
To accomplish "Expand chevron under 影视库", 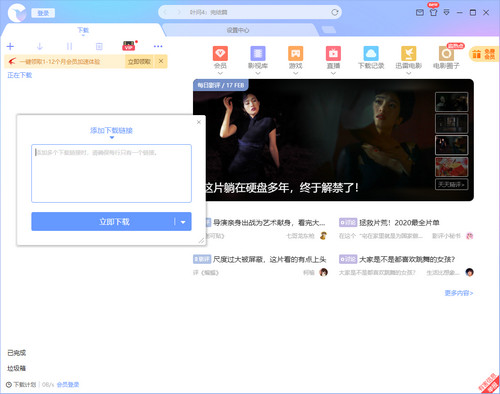I will (x=258, y=73).
